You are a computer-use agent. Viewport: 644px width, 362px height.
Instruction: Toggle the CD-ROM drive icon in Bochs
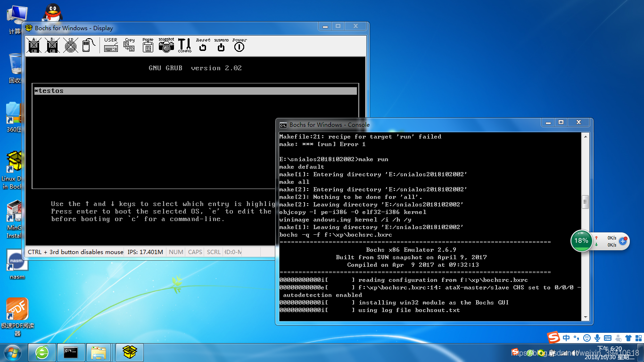tap(71, 45)
